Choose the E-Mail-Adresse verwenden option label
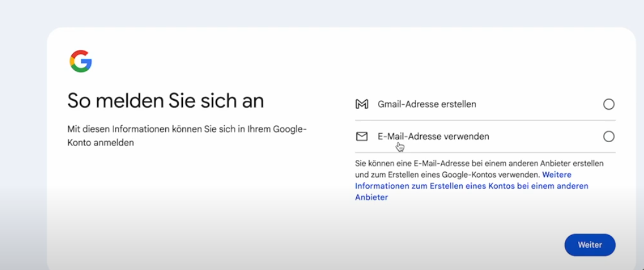 tap(433, 137)
